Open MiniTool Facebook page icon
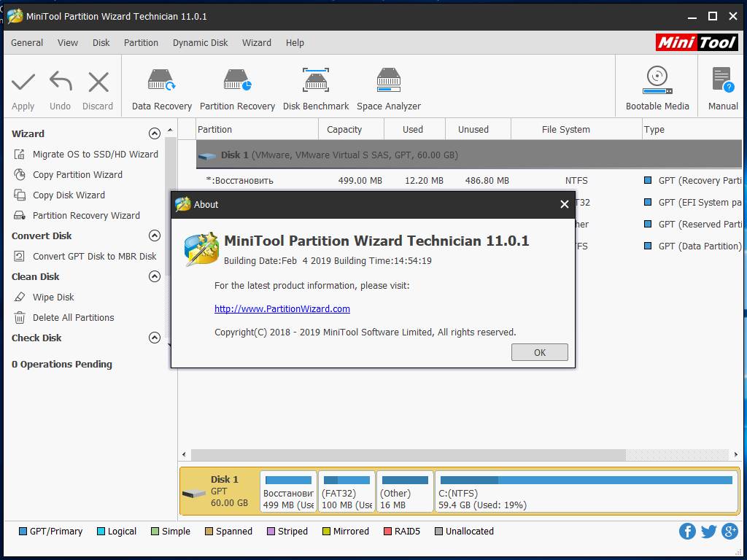Image resolution: width=747 pixels, height=560 pixels. pos(687,531)
